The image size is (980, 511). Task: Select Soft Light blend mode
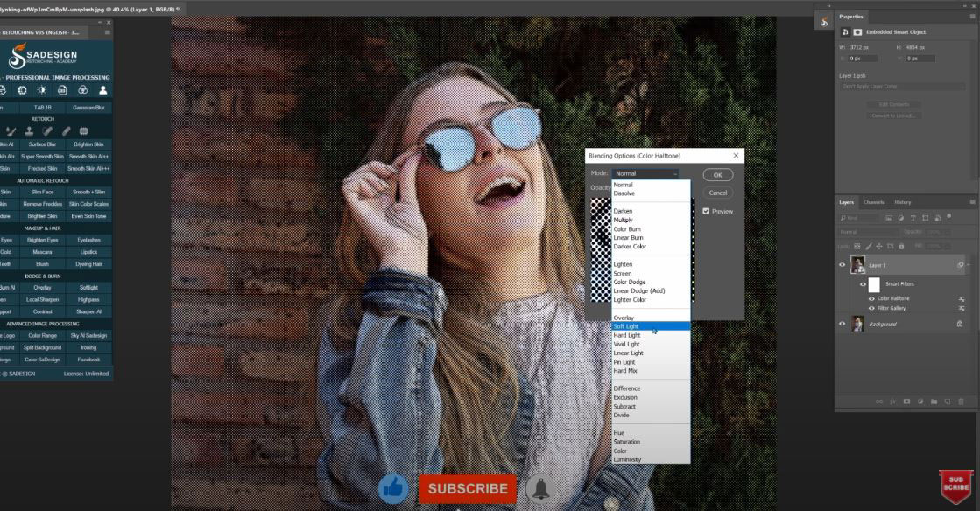[627, 326]
